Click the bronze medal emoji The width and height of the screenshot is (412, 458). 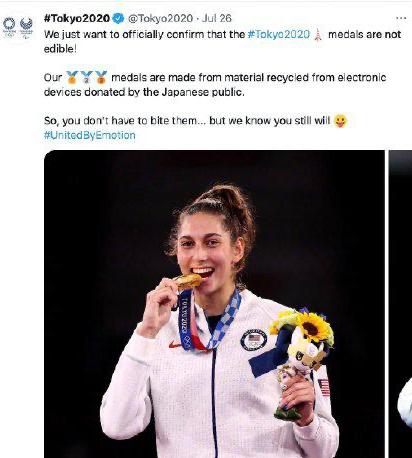(x=101, y=77)
